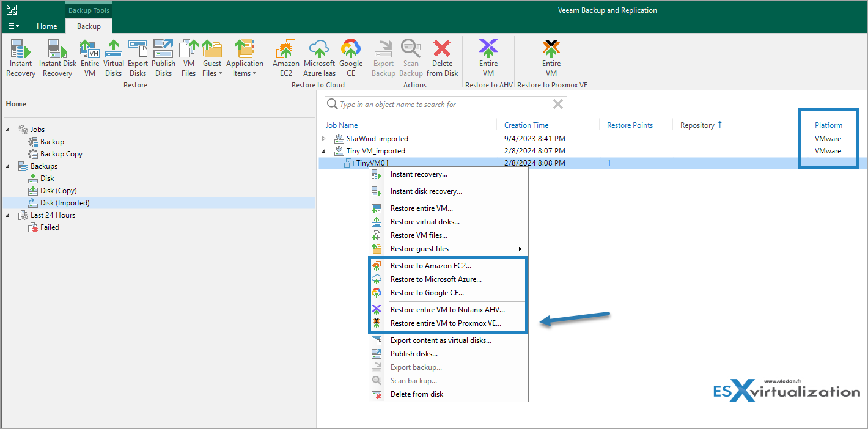Screen dimensions: 868x429
Task: Choose Restore entire VM... menu item
Action: pyautogui.click(x=449, y=208)
